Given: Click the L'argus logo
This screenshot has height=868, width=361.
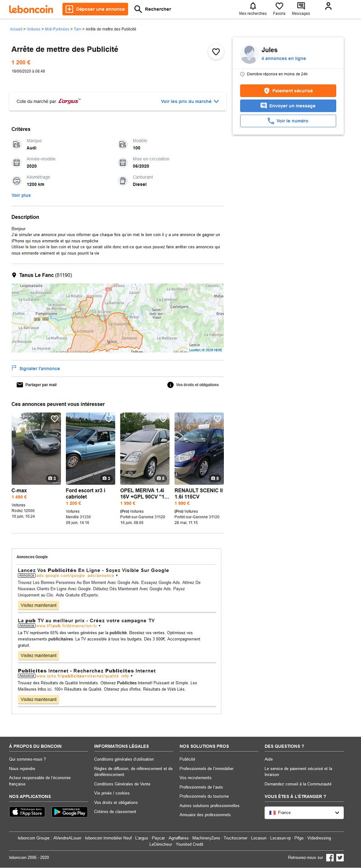Looking at the screenshot, I should 69,101.
